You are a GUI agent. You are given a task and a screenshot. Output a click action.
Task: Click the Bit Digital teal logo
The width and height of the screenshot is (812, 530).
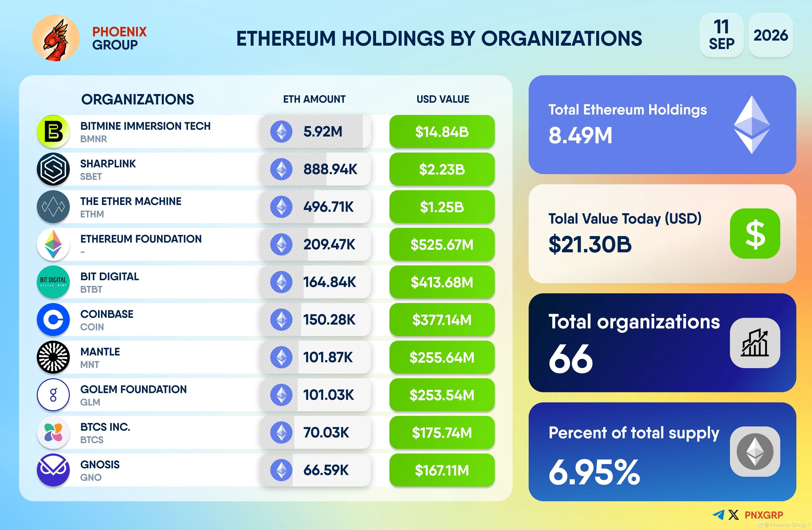[x=53, y=282]
